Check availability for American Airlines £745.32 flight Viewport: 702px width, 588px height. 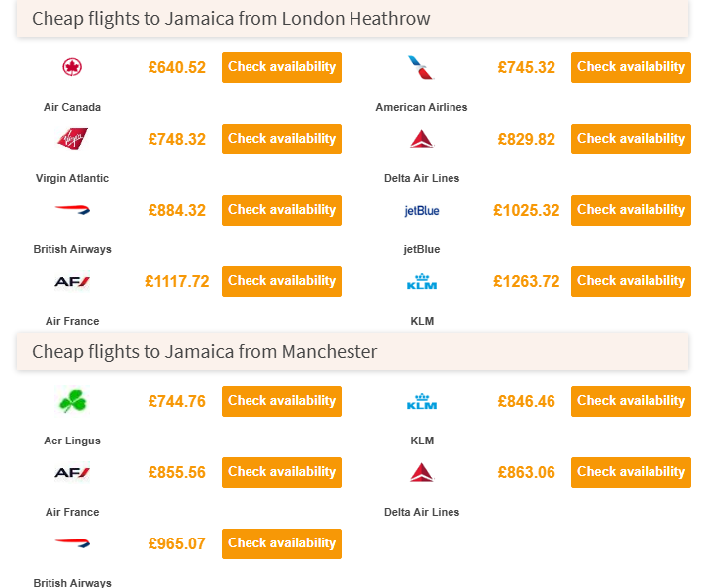click(x=631, y=67)
